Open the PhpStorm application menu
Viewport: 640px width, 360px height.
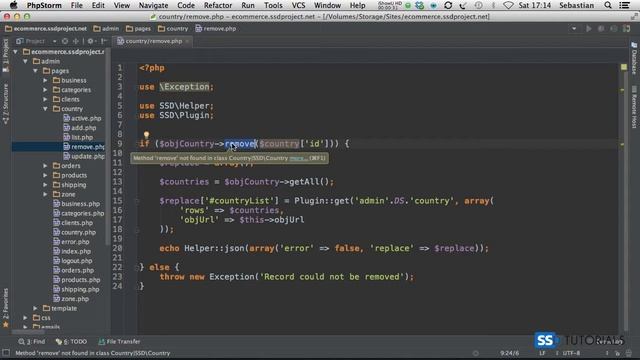pos(44,5)
